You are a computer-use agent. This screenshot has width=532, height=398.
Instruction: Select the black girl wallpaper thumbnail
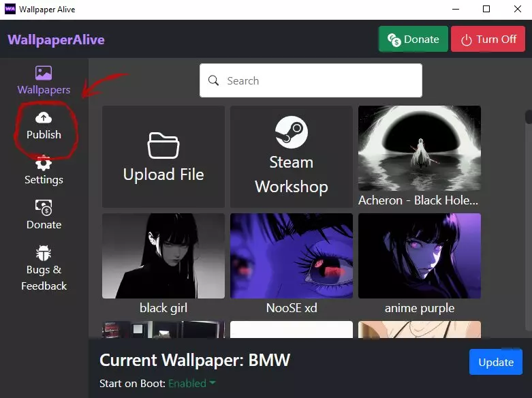click(x=163, y=256)
